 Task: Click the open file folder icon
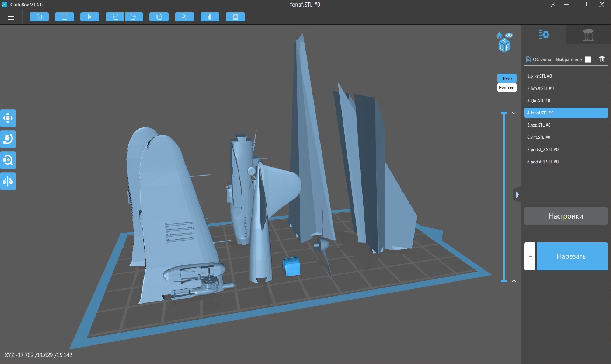coord(39,17)
